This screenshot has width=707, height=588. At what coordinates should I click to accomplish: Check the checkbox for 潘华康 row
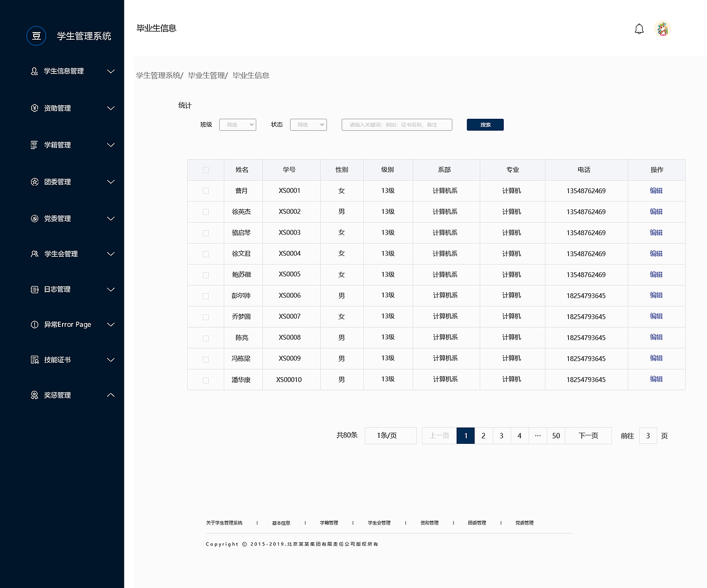(205, 379)
